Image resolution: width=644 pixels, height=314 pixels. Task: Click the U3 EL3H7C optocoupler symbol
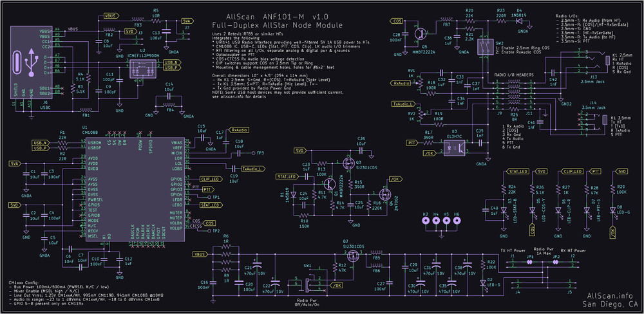[x=460, y=145]
